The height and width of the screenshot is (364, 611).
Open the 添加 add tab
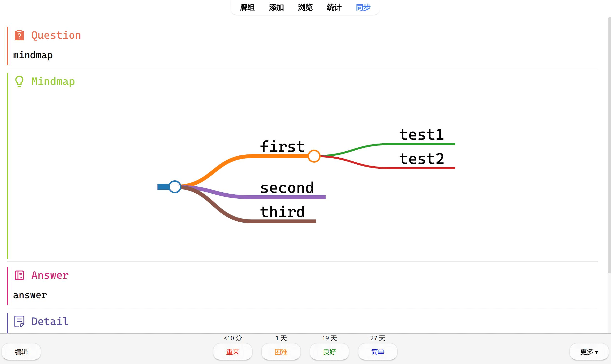coord(276,7)
